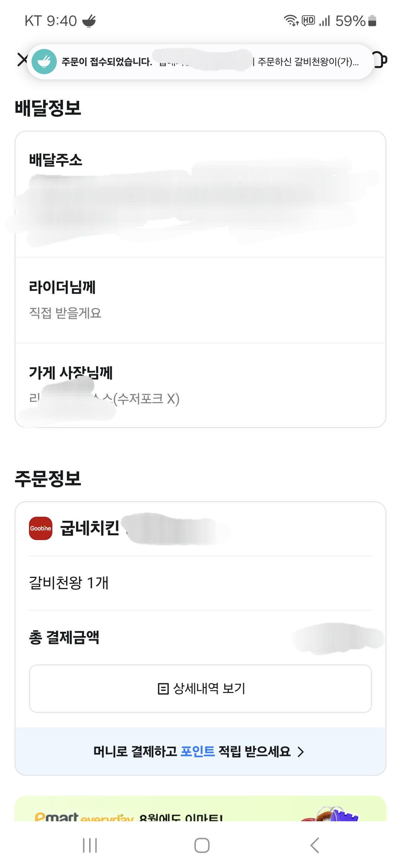Select the 라이더님께 request row
This screenshot has height=868, width=401.
click(x=200, y=300)
